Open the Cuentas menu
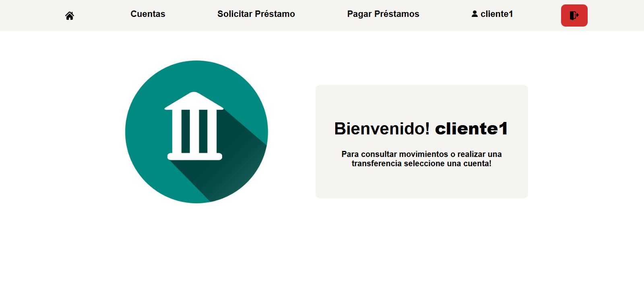 148,14
